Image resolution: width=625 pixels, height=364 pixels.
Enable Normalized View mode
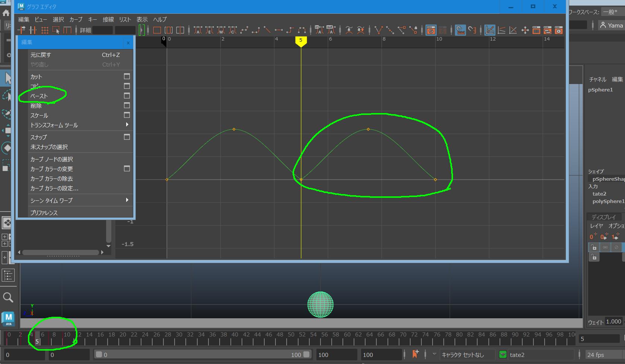point(513,30)
